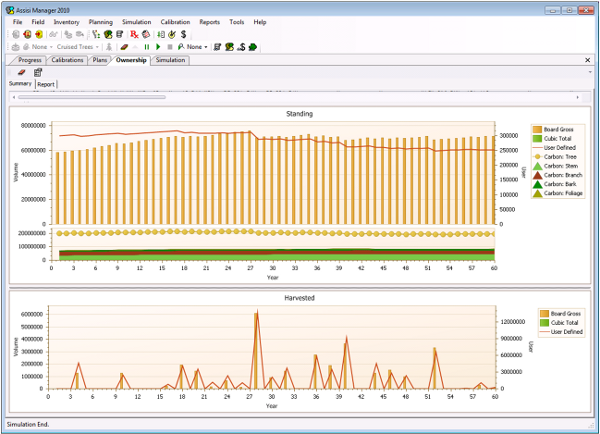
Task: Click the green play simulation button
Action: (x=158, y=47)
